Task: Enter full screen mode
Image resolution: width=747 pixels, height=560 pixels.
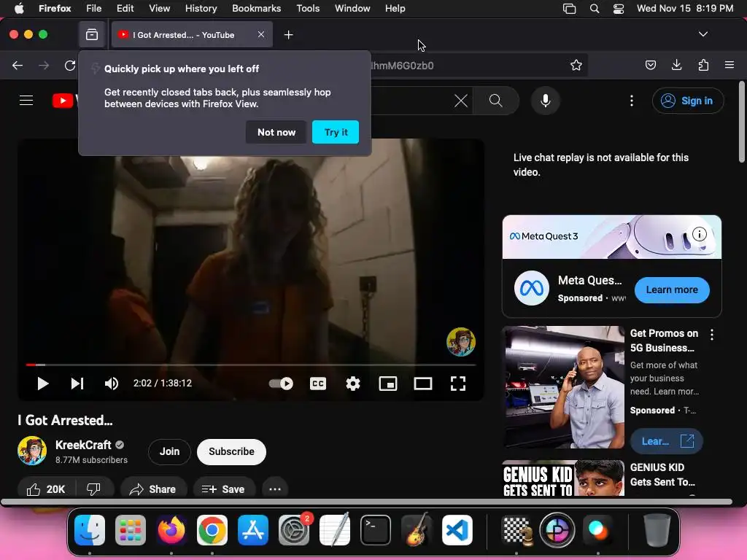Action: [458, 384]
